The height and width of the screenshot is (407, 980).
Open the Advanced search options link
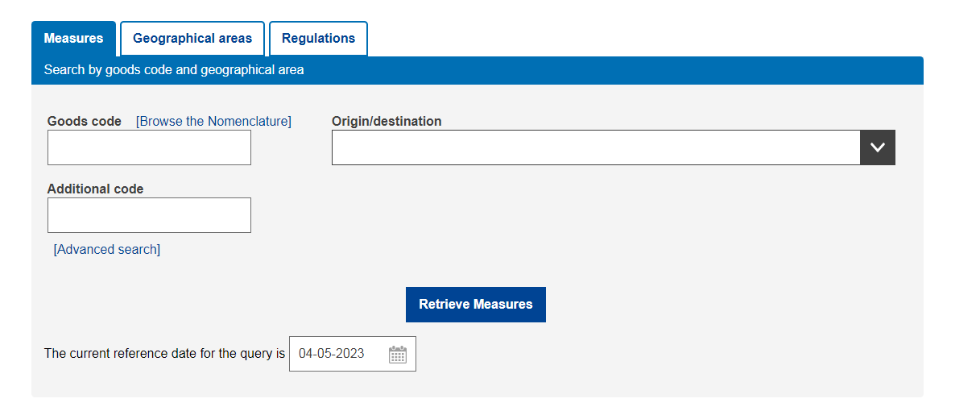coord(107,250)
